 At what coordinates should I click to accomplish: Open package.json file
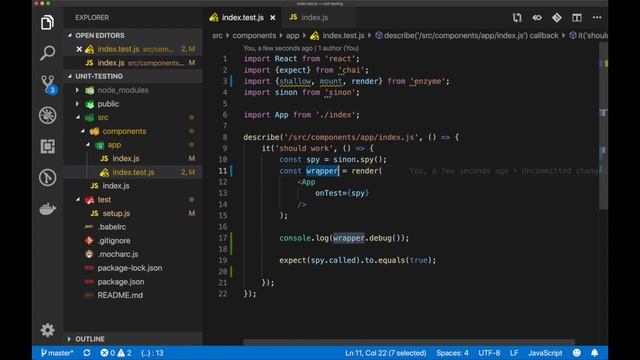pos(120,282)
